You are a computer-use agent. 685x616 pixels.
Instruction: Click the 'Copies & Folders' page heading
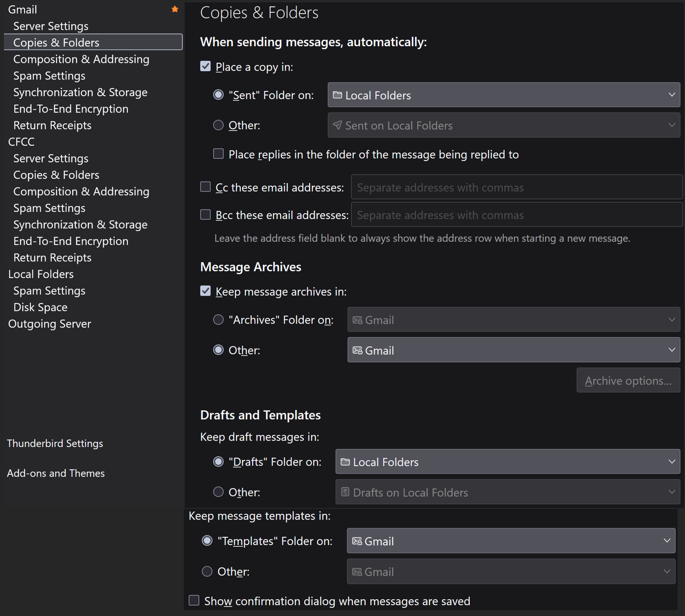click(259, 12)
